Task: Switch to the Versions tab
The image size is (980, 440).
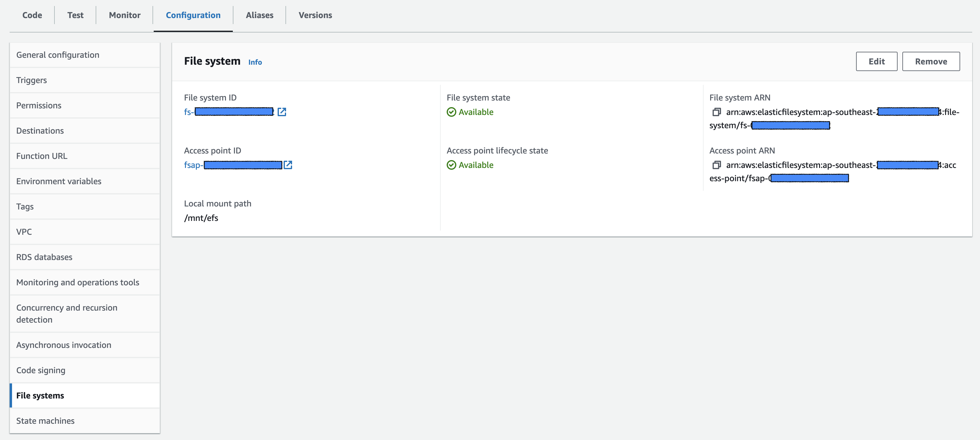Action: pyautogui.click(x=315, y=14)
